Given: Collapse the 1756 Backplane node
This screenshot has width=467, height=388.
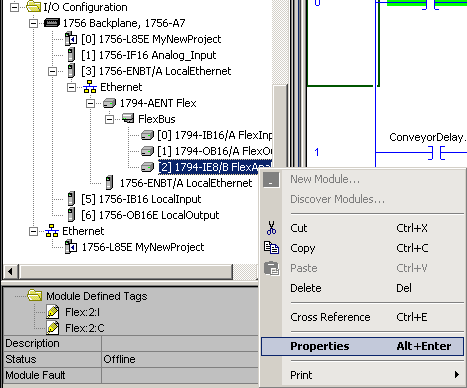Looking at the screenshot, I should tap(33, 23).
